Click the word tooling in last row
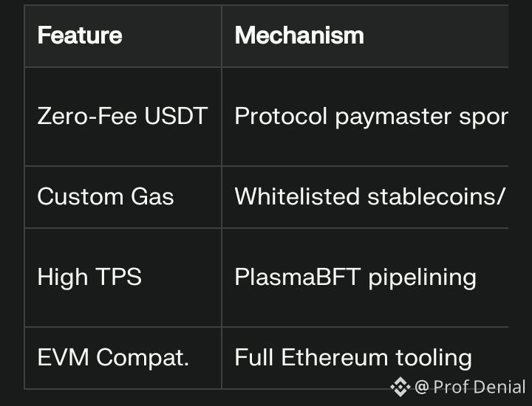 [434, 359]
